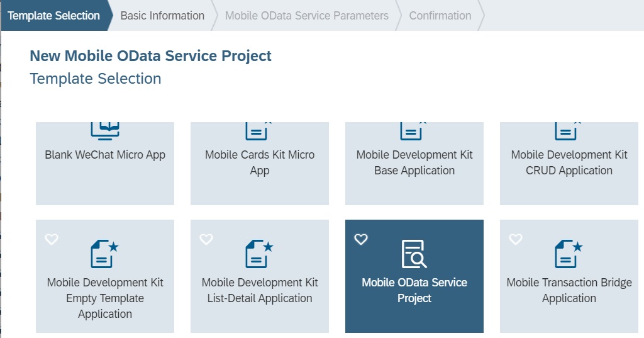Viewport: 644px width, 338px height.
Task: Pick the Mobile Development Kit Base Application label
Action: click(414, 162)
